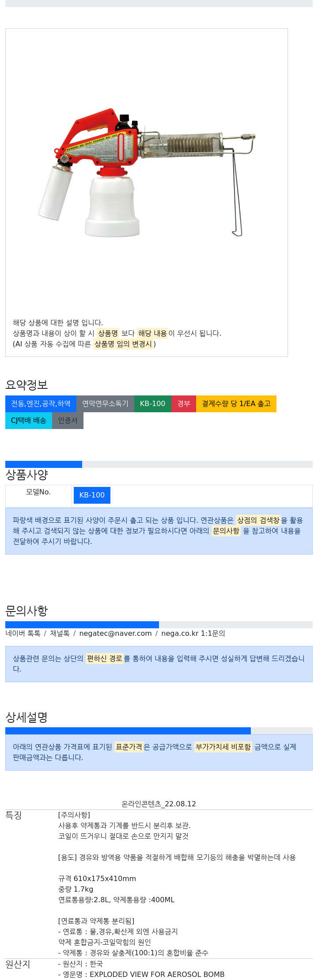Click the negatec@naver.com email link
This screenshot has width=318, height=980.
click(115, 634)
